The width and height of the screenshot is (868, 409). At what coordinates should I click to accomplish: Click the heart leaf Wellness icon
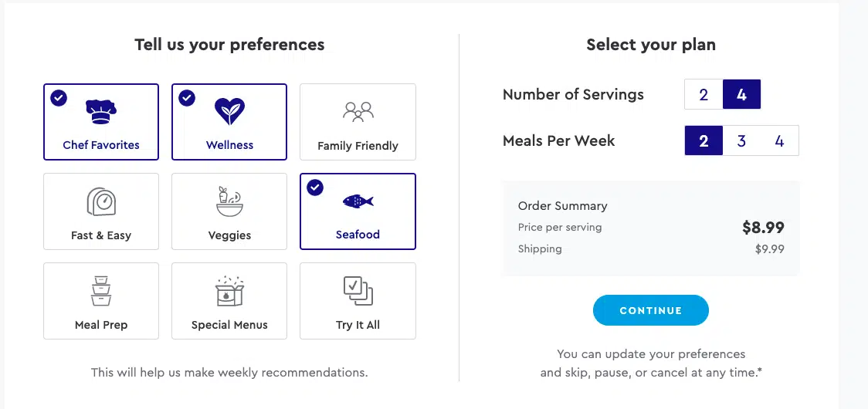tap(229, 111)
